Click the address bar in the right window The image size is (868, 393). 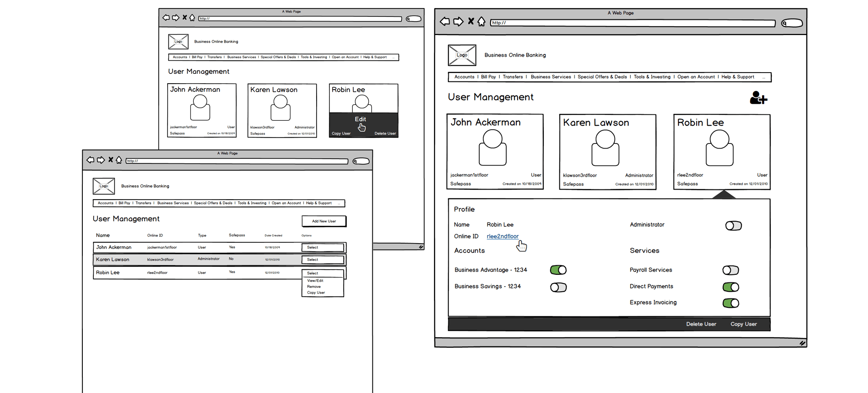(632, 23)
